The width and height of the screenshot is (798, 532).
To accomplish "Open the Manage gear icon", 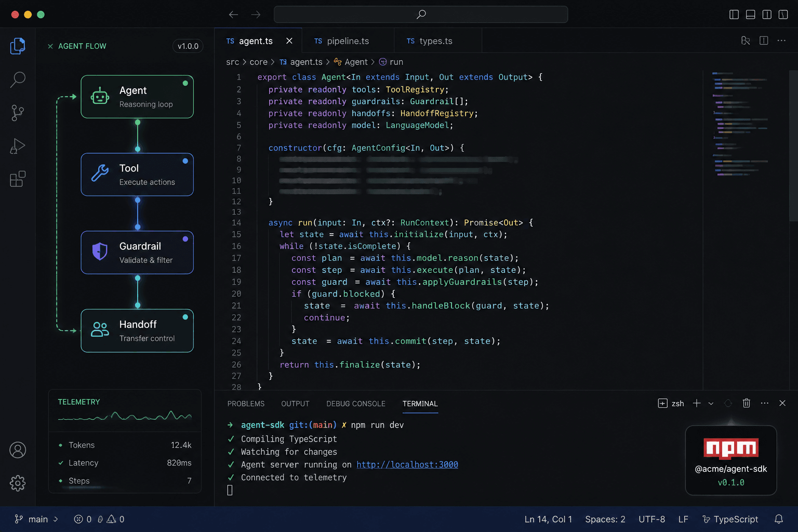I will tap(18, 483).
